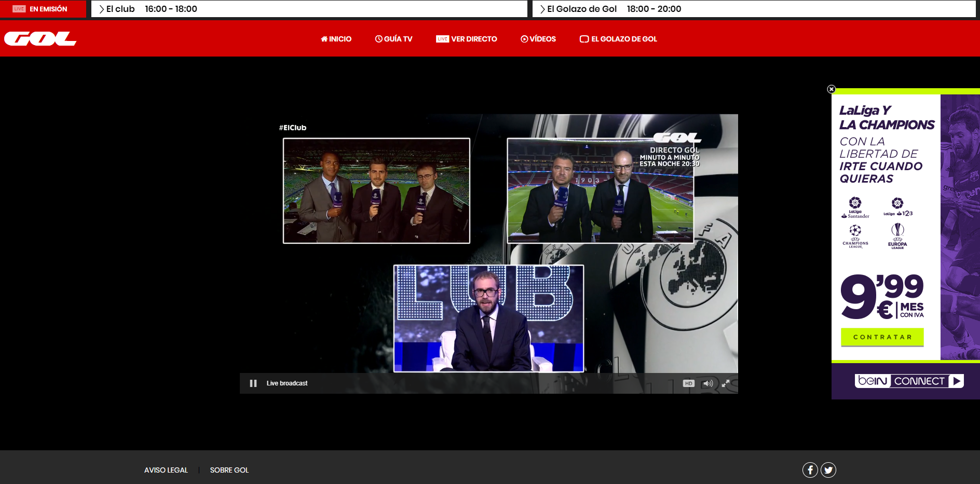Click the beIN CONNECT logo banner
980x484 pixels.
coord(909,381)
